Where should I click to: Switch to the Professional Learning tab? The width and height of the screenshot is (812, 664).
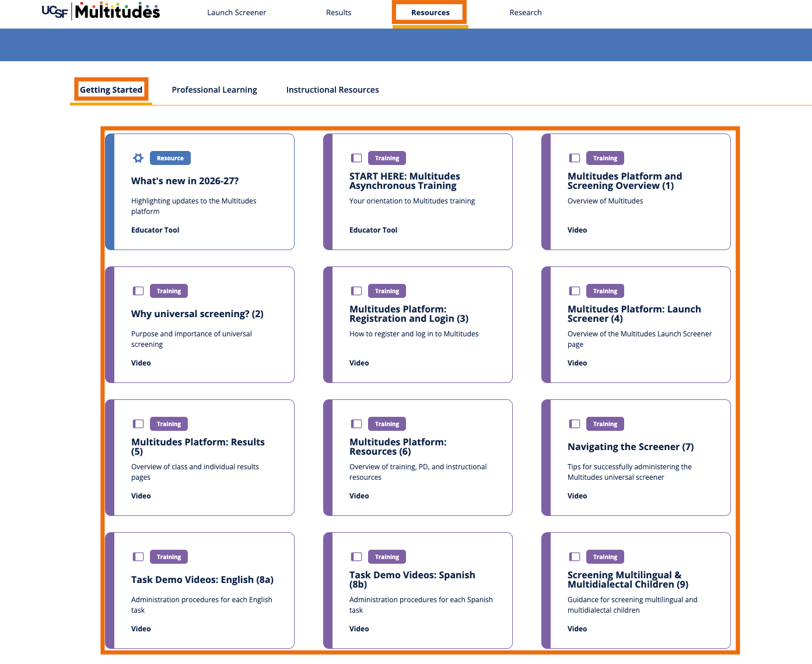pyautogui.click(x=215, y=90)
